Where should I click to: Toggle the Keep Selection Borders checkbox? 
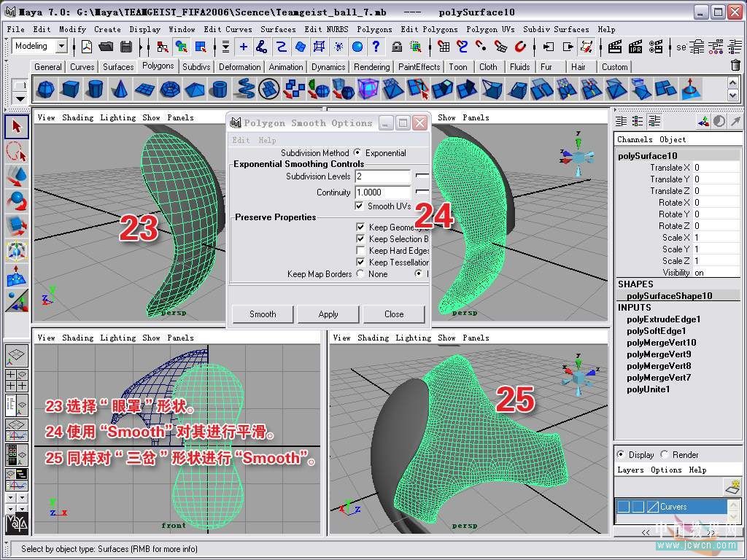pyautogui.click(x=360, y=238)
